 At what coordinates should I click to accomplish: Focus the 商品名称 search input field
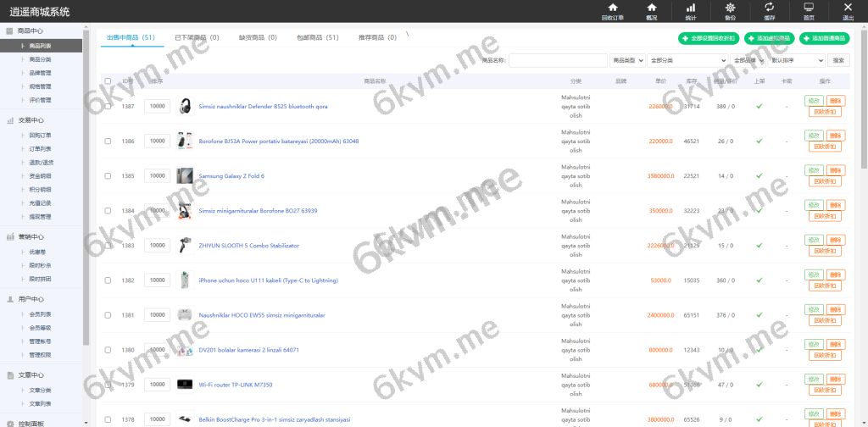[558, 60]
